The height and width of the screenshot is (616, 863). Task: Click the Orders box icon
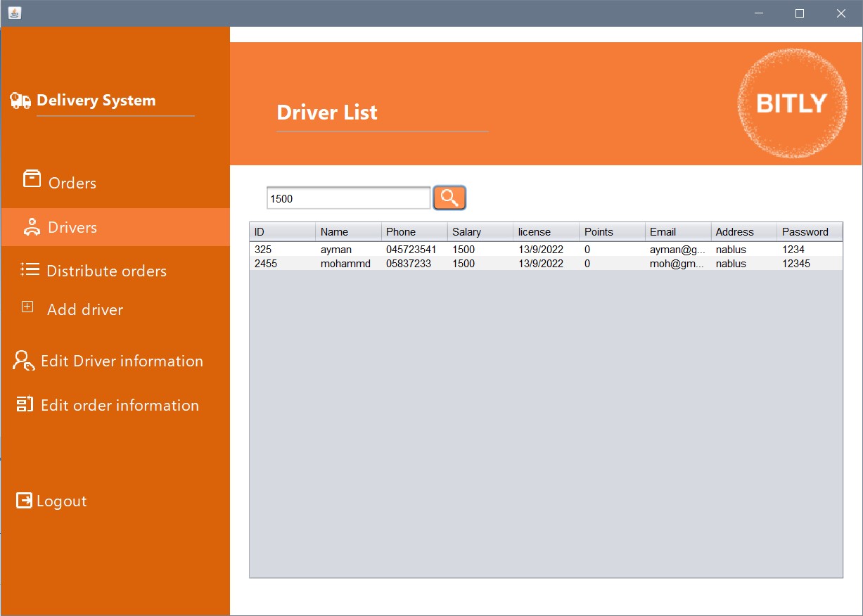32,179
